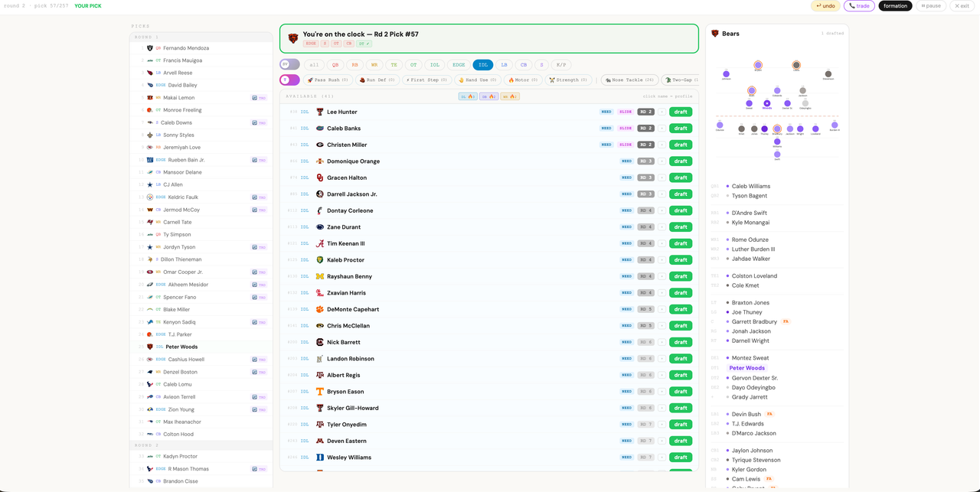Screen dimensions: 980x492
Task: Click the WR need chip above available list
Action: pos(510,96)
